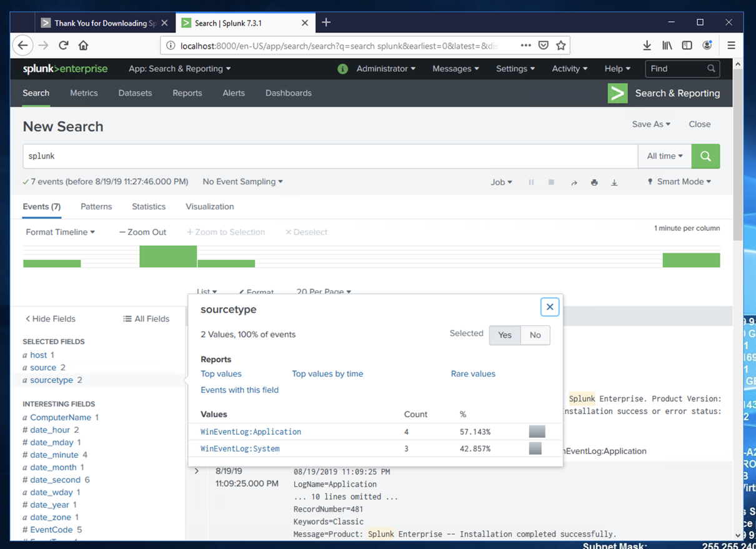Open a new browser tab
Image resolution: width=756 pixels, height=549 pixels.
326,22
